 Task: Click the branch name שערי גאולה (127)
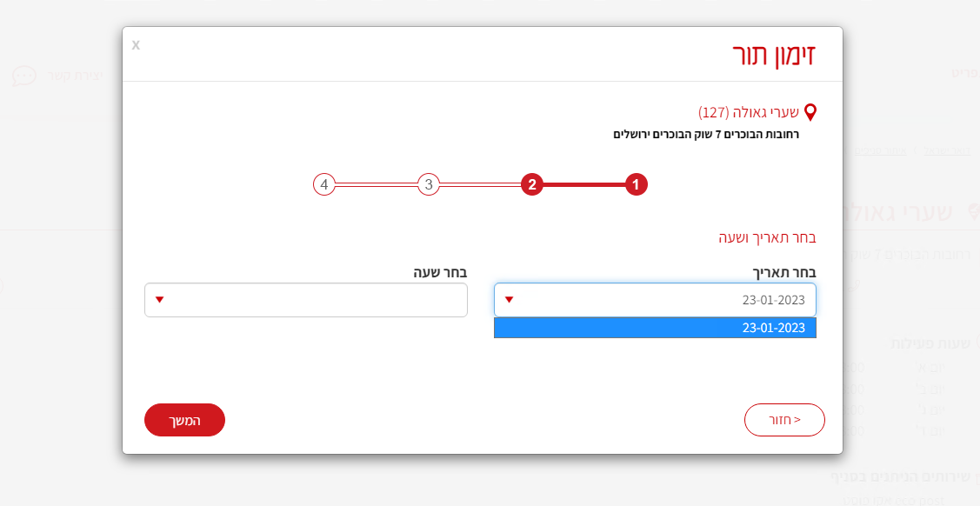750,112
